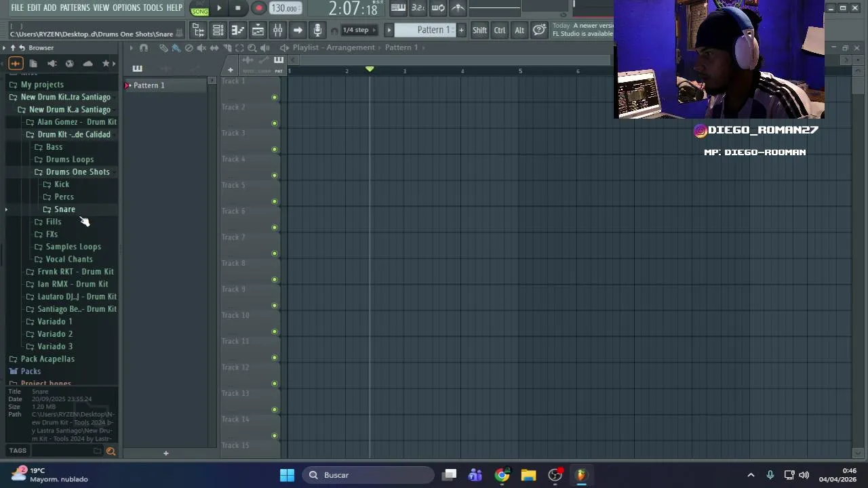The height and width of the screenshot is (488, 868).
Task: Switch browser to the All waveform tab
Action: pyautogui.click(x=15, y=64)
